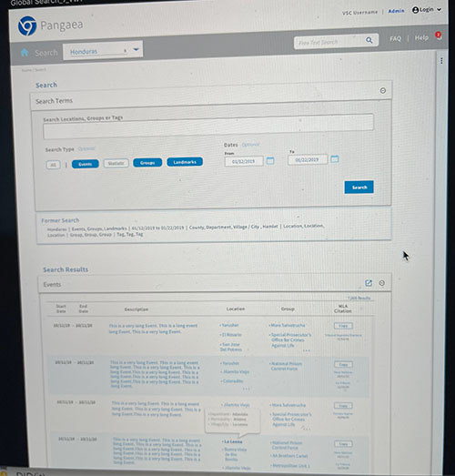
Task: Open the Admin link
Action: [x=396, y=11]
